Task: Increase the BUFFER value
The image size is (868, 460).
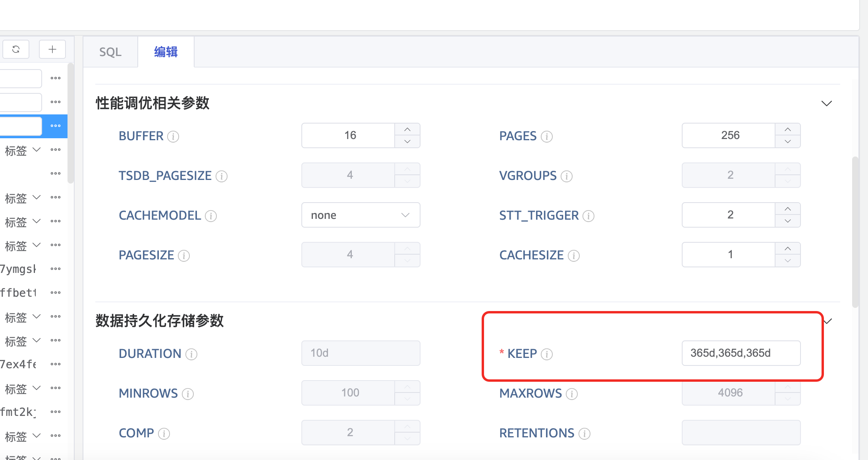Action: (x=407, y=129)
